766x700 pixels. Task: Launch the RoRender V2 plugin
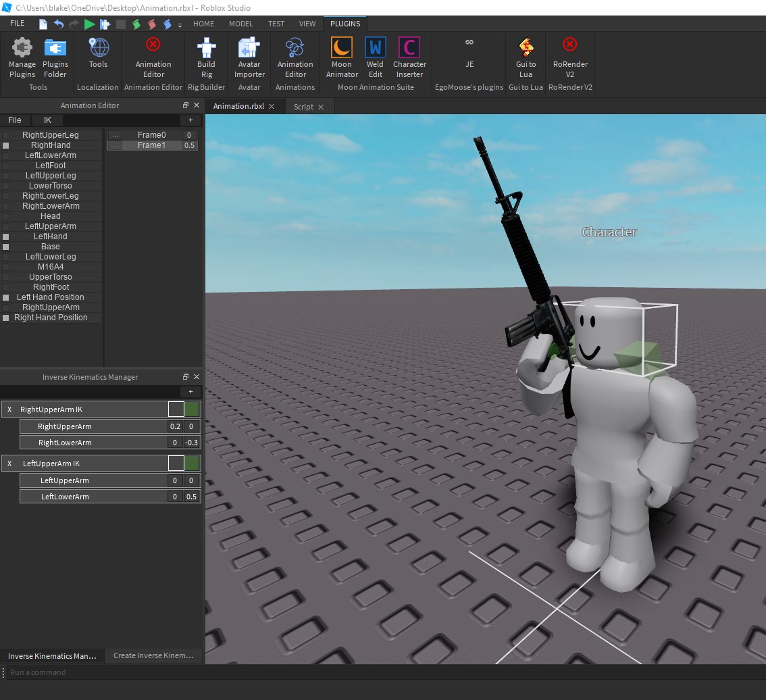[570, 57]
